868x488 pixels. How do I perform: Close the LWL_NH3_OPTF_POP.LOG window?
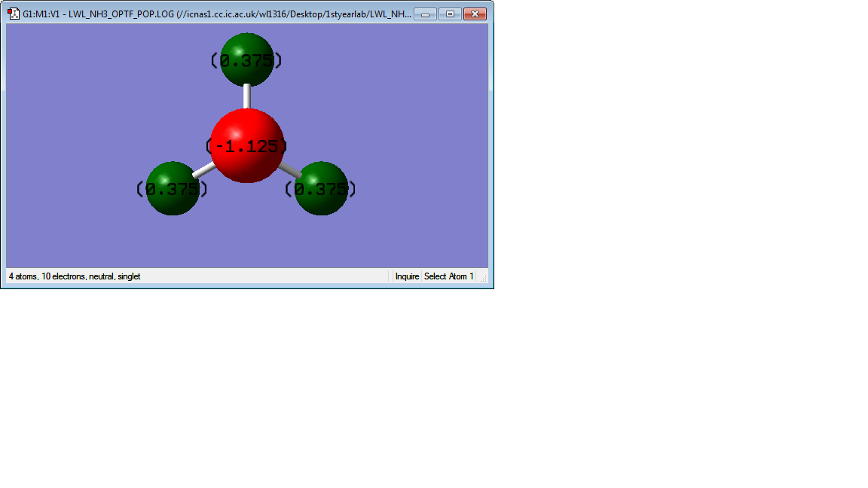click(x=475, y=14)
